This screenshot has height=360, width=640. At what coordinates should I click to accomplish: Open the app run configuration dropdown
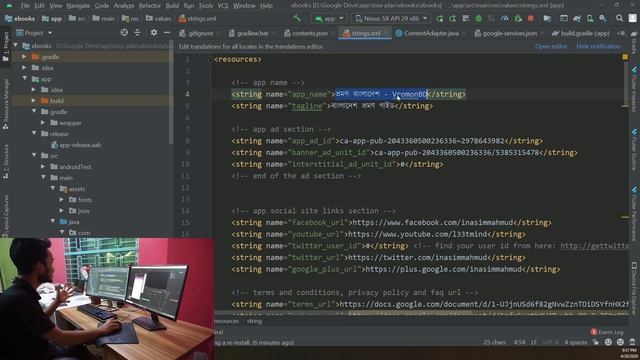point(329,18)
